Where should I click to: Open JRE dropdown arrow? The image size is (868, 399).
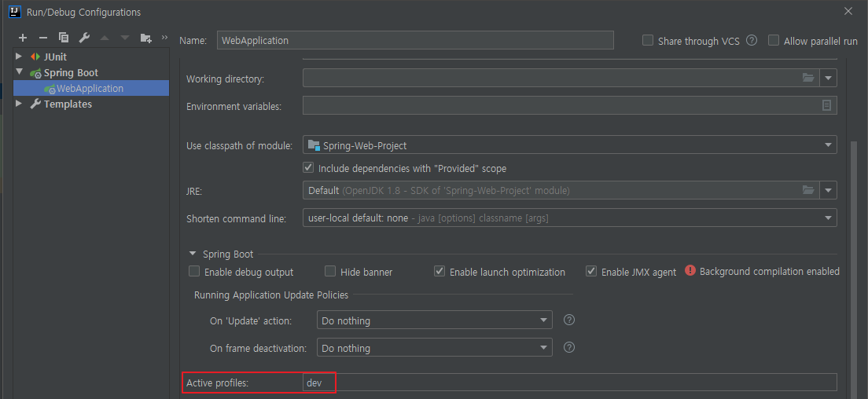(x=828, y=190)
